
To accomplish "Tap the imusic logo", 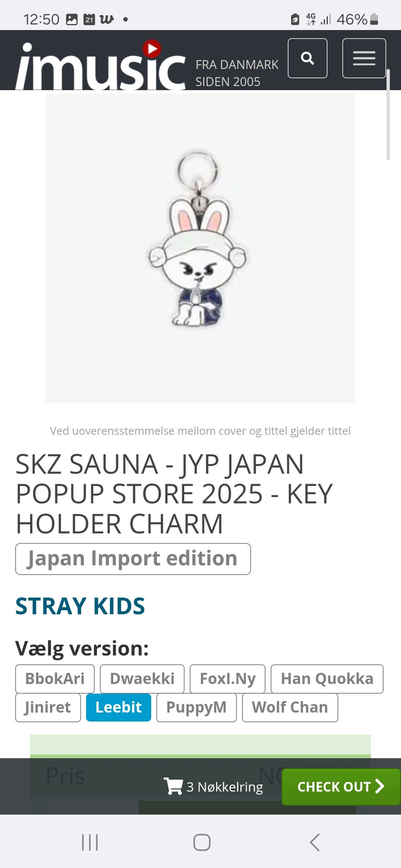I will point(101,65).
